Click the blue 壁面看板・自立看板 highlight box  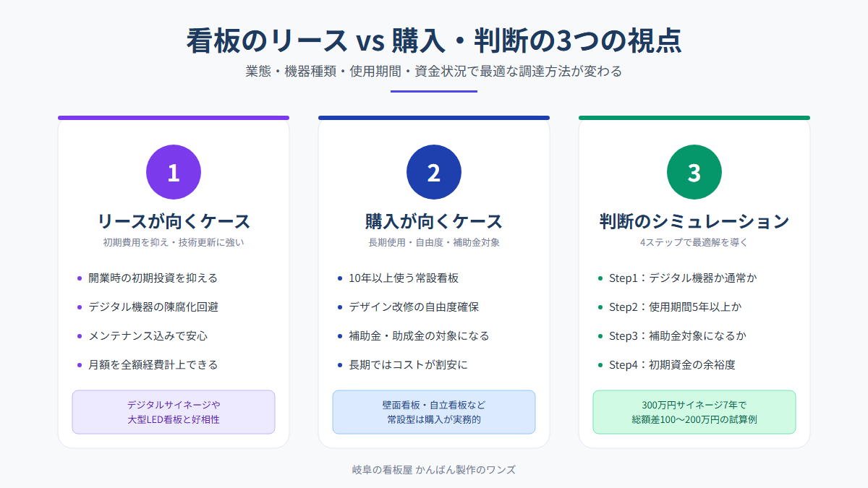click(434, 412)
